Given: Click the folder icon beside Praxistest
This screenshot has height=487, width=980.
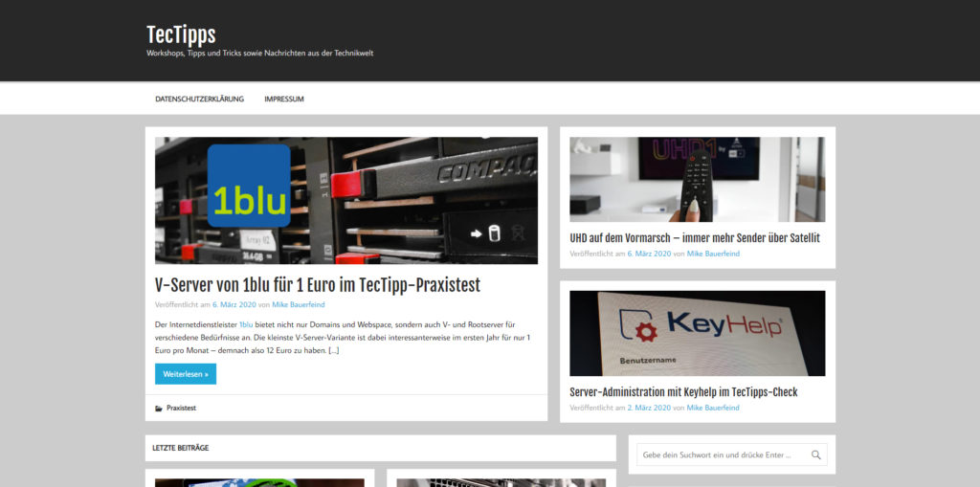Looking at the screenshot, I should [x=159, y=409].
